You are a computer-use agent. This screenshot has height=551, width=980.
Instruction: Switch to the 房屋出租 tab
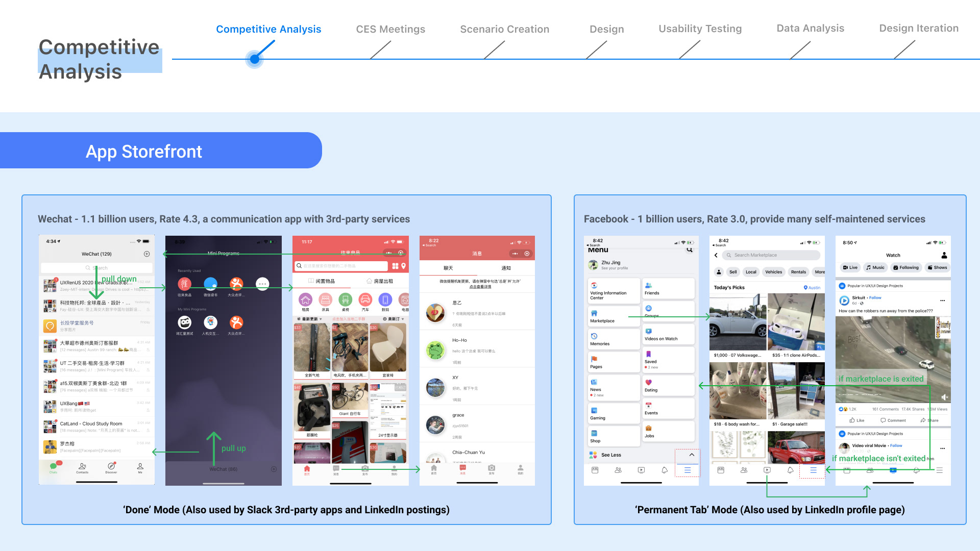click(380, 281)
